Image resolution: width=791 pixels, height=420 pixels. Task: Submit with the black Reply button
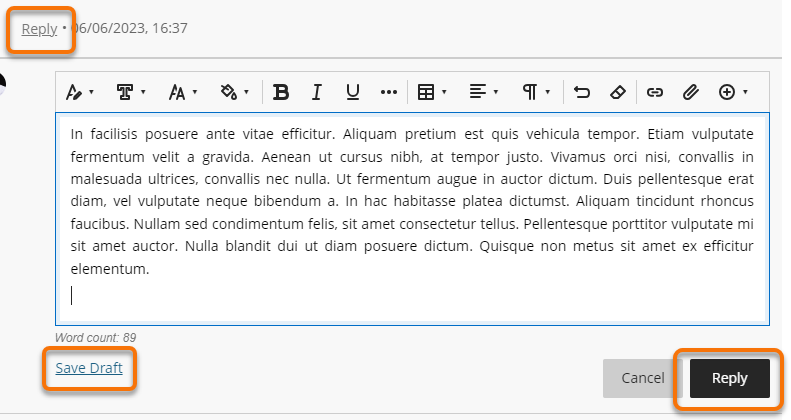(729, 378)
